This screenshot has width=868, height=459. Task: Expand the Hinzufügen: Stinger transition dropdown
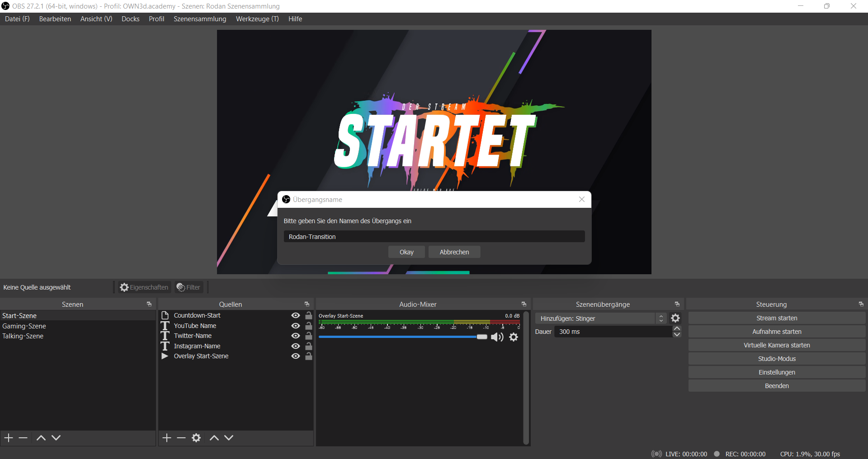point(661,318)
